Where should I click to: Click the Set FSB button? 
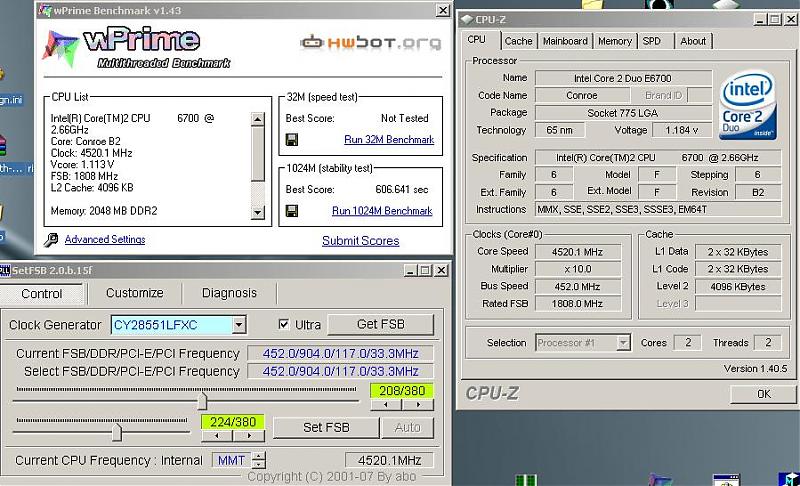(326, 427)
